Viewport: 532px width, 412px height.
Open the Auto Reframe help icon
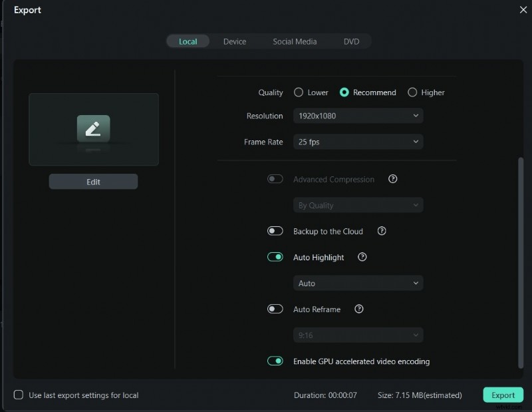point(358,309)
